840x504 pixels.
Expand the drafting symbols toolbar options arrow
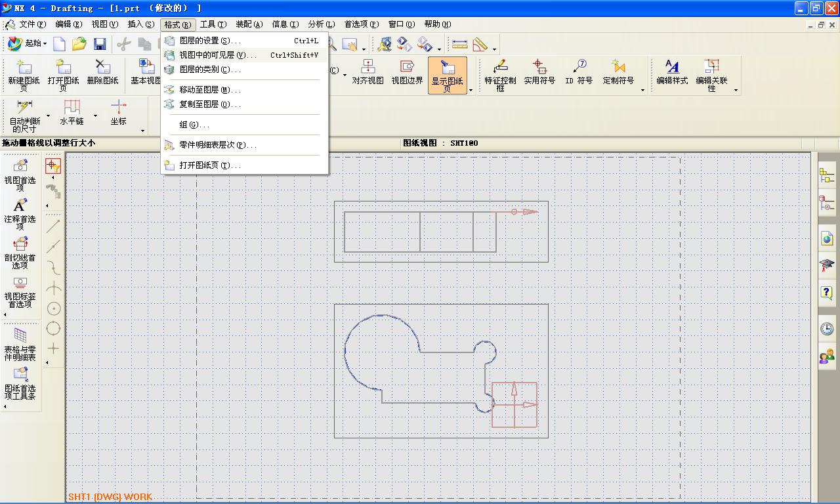click(642, 90)
